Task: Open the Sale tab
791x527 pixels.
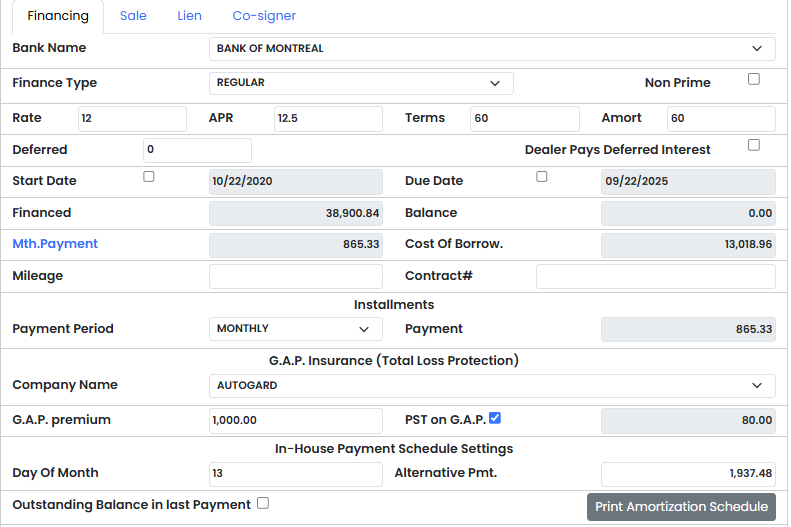Action: tap(133, 16)
